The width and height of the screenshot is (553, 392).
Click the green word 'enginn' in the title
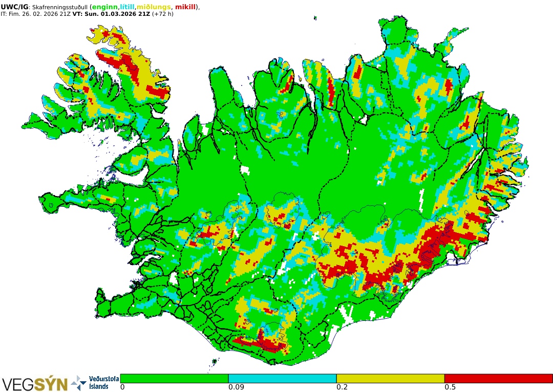105,7
